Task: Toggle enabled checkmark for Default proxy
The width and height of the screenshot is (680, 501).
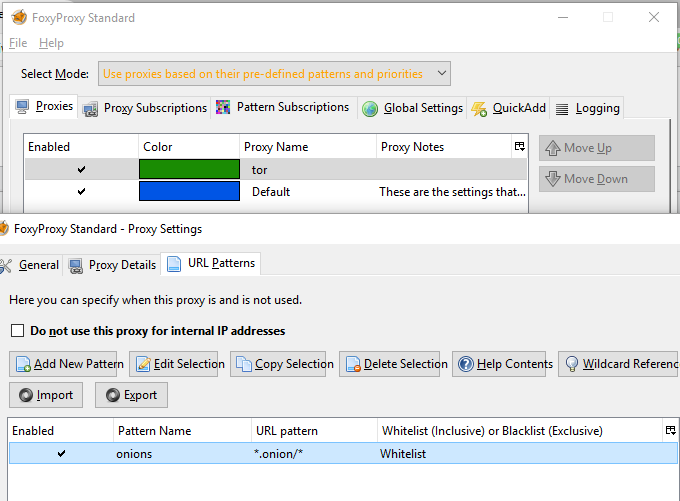Action: coord(81,191)
